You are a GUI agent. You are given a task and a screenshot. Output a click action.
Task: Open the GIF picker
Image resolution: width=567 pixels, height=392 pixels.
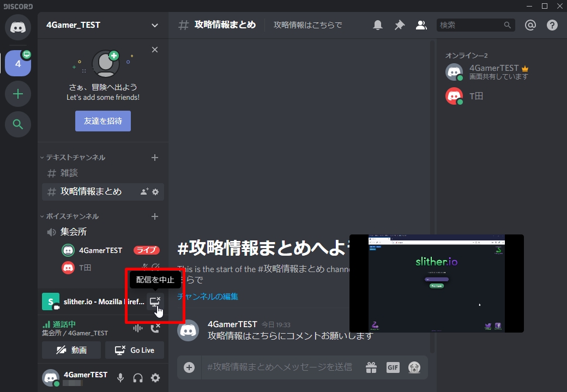pos(393,368)
